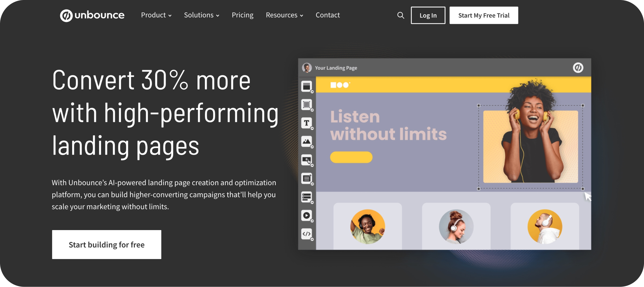Click the Start My Free Trial button
644x287 pixels.
484,15
